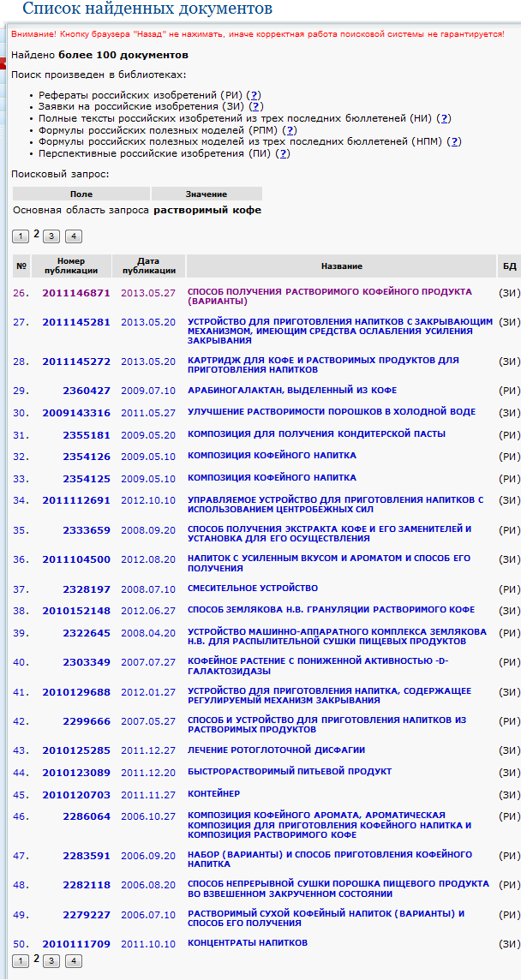Open publication number 2354126
The height and width of the screenshot is (980, 521).
(x=87, y=456)
